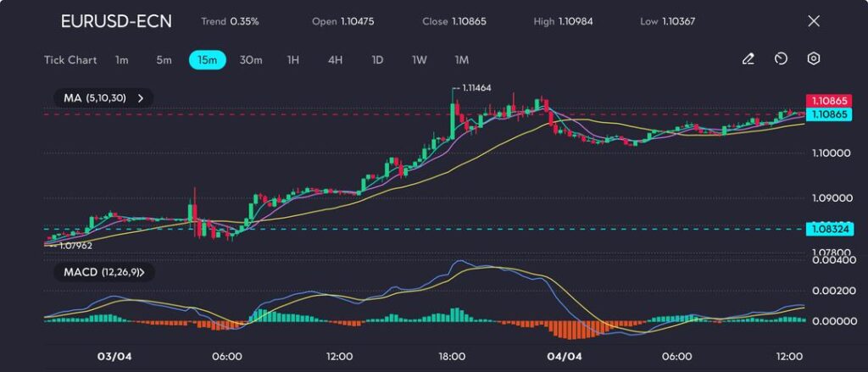Click the chart reset clock icon
Image resolution: width=868 pixels, height=372 pixels.
click(781, 59)
